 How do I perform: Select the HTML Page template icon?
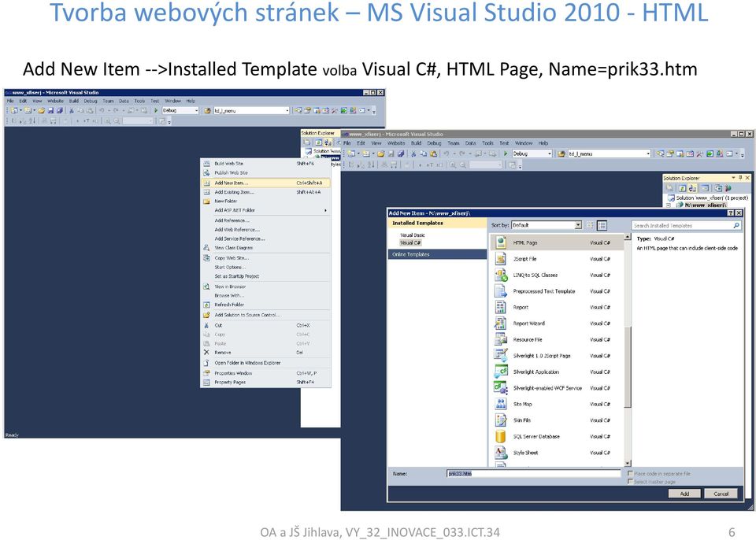[501, 242]
